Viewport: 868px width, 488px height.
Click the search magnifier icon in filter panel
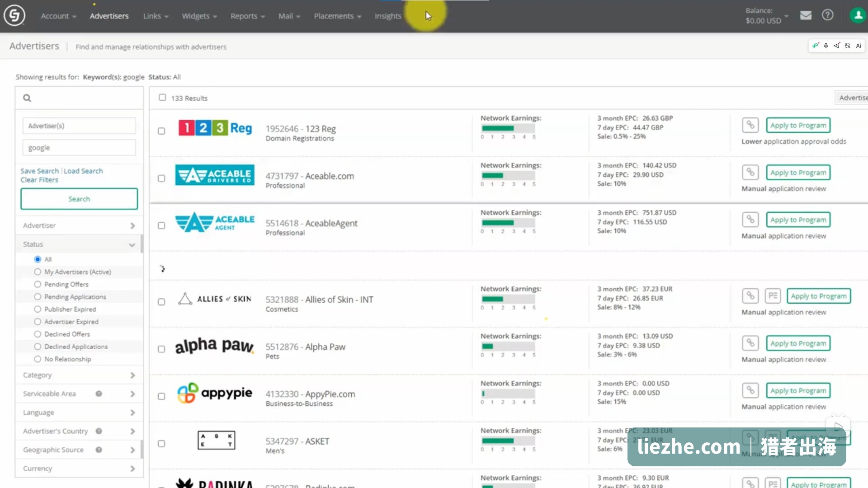[27, 98]
